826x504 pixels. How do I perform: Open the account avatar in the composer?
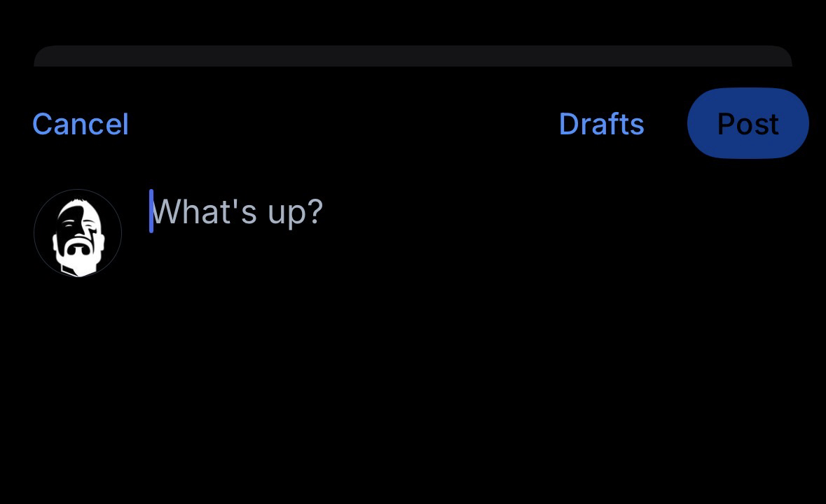78,233
